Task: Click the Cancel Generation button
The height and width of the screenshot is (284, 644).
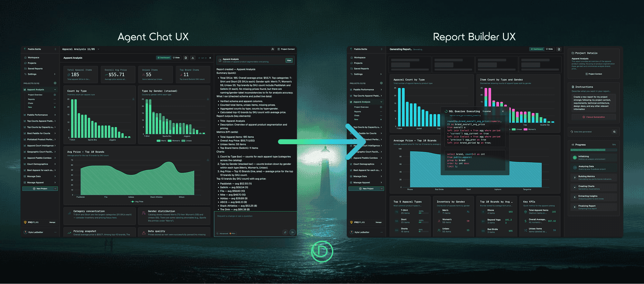Action: tap(593, 117)
